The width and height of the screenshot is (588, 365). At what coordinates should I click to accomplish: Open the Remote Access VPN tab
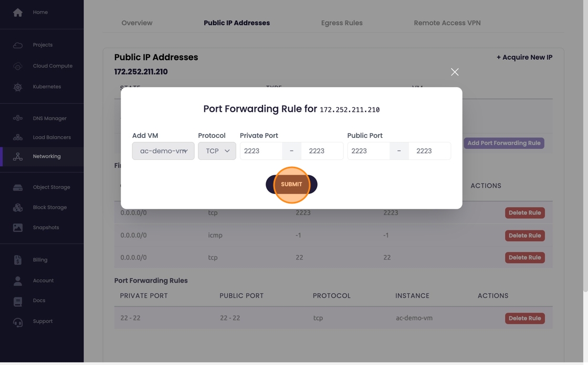point(447,23)
